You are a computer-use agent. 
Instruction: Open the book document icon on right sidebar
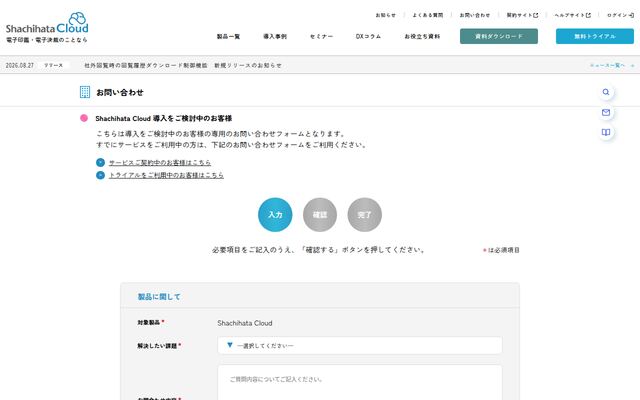click(x=606, y=132)
